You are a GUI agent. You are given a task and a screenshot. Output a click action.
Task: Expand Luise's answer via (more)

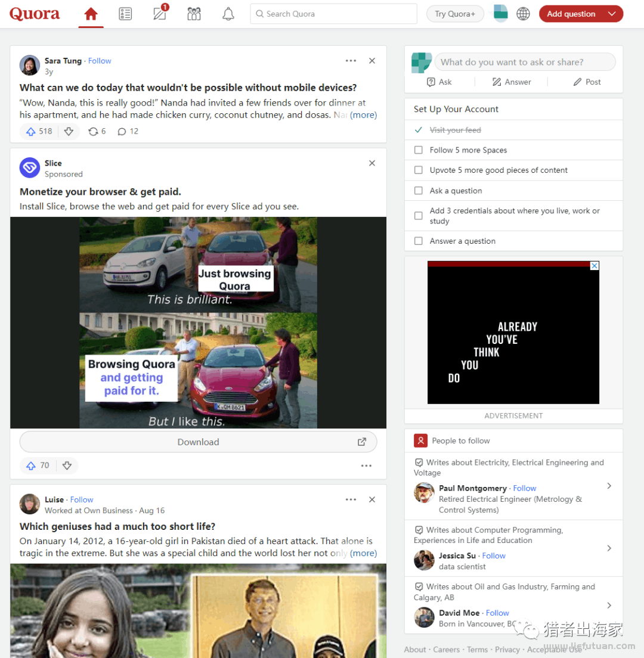pyautogui.click(x=364, y=553)
